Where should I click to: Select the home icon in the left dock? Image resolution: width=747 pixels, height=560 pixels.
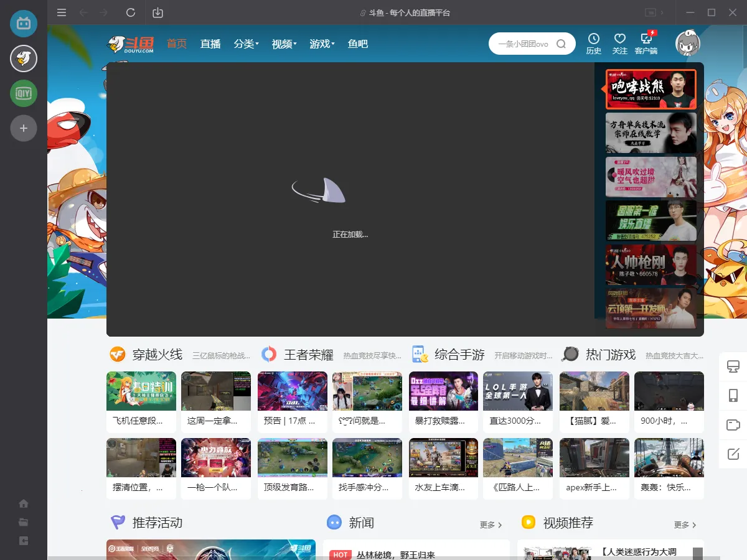pyautogui.click(x=23, y=503)
